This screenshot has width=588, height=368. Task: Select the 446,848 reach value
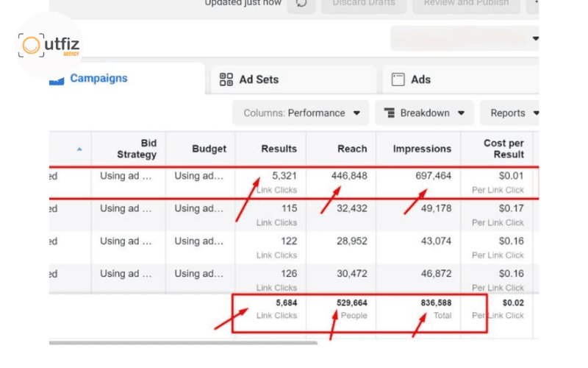[x=349, y=176]
